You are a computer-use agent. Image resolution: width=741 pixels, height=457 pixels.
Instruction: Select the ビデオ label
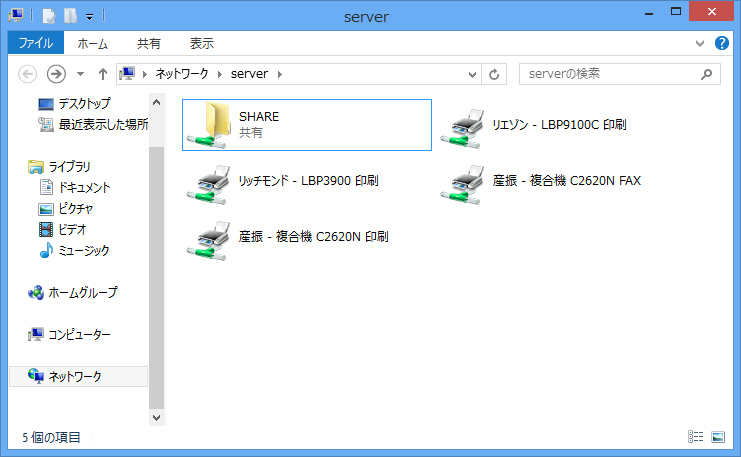point(73,229)
